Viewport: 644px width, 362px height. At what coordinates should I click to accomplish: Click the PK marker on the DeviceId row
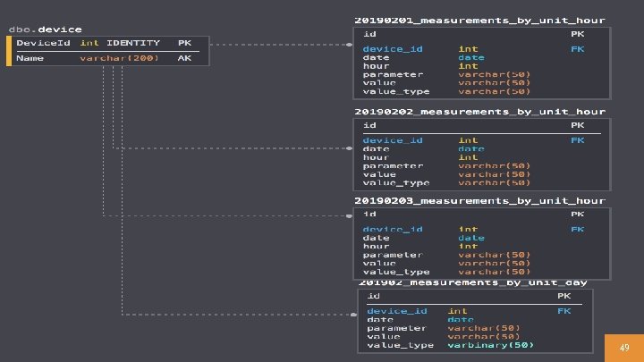point(184,43)
